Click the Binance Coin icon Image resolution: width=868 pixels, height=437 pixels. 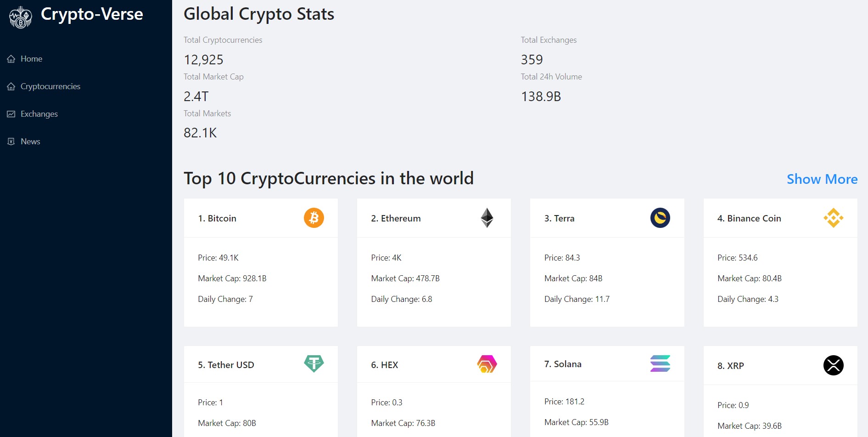click(833, 218)
